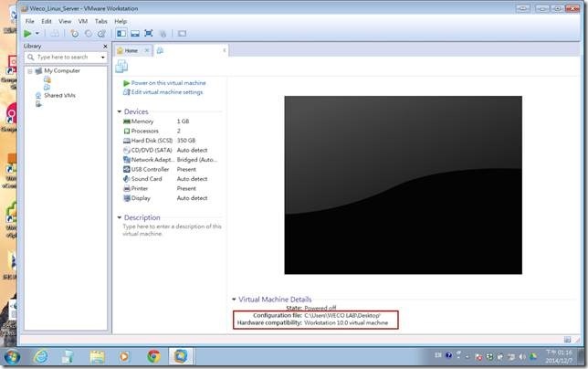The width and height of the screenshot is (588, 369).
Task: Select My Computer in the library
Action: pyautogui.click(x=62, y=70)
